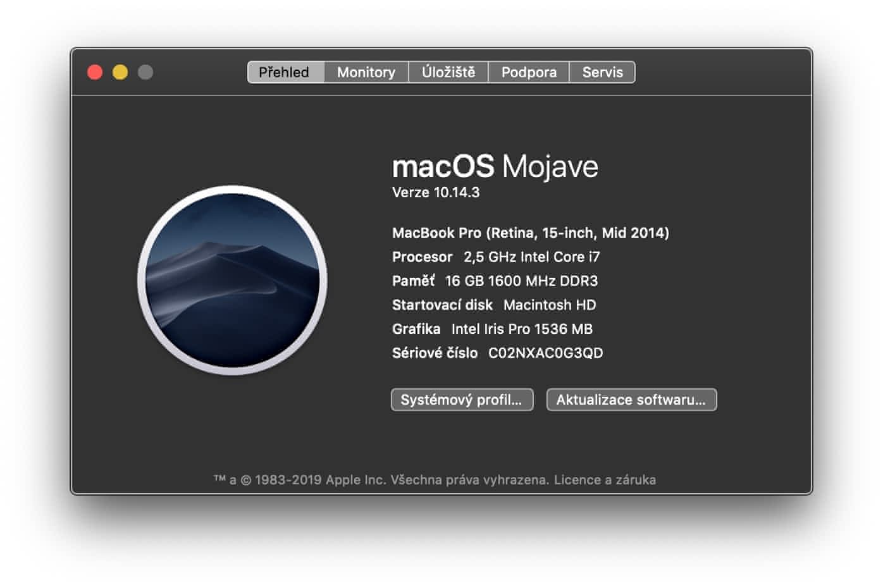Click memory value 16 GB 1600 MHz DDR3

(x=521, y=281)
